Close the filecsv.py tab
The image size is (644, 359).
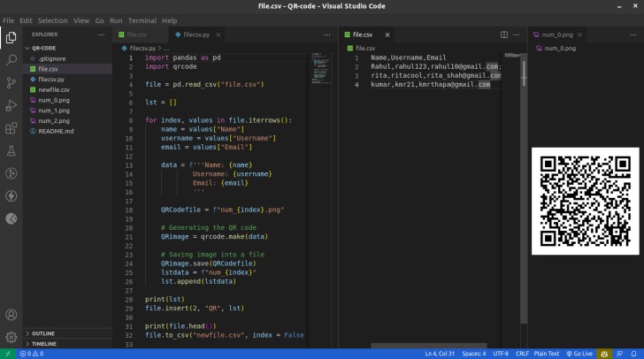[218, 34]
